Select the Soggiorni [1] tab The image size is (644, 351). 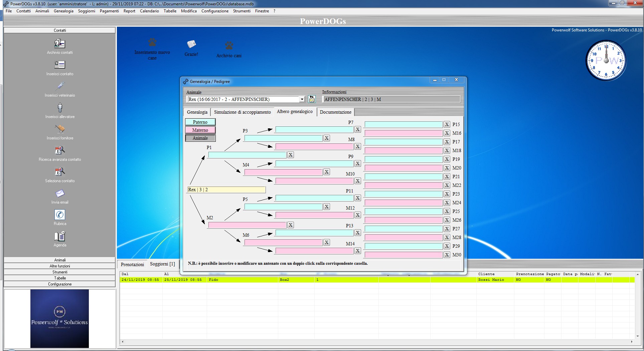click(162, 264)
